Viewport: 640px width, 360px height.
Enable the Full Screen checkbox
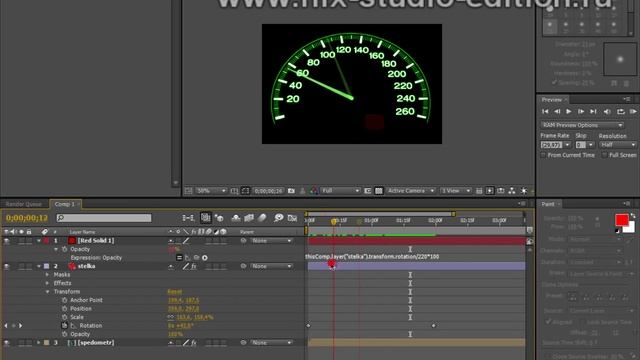tap(604, 155)
